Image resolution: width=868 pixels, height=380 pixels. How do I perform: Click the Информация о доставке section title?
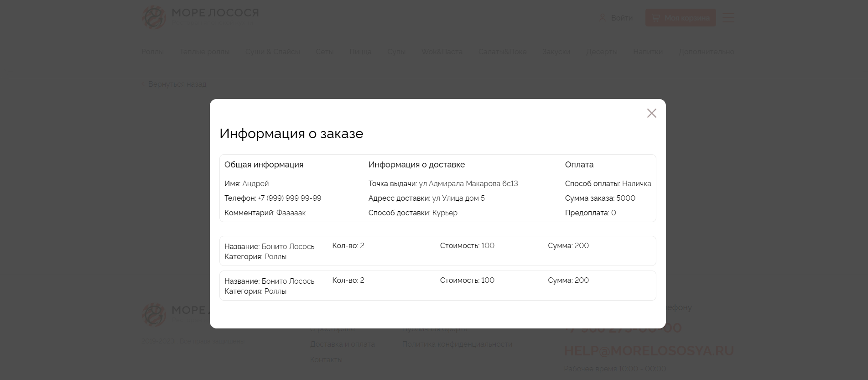click(416, 165)
